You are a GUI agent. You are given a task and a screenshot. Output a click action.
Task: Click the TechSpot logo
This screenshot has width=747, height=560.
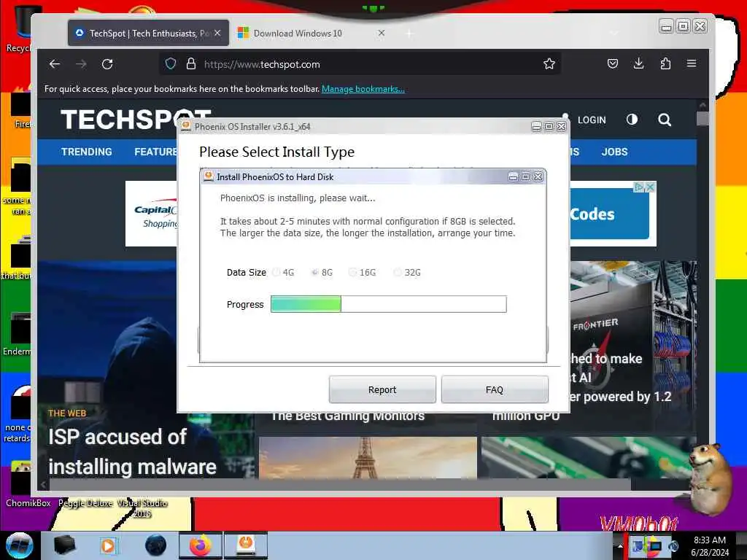(136, 119)
